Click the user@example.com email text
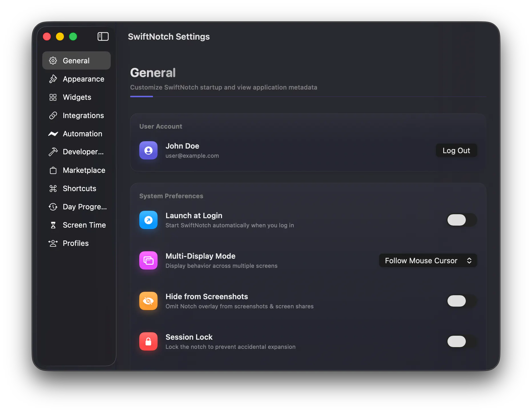The image size is (532, 413). coord(192,156)
